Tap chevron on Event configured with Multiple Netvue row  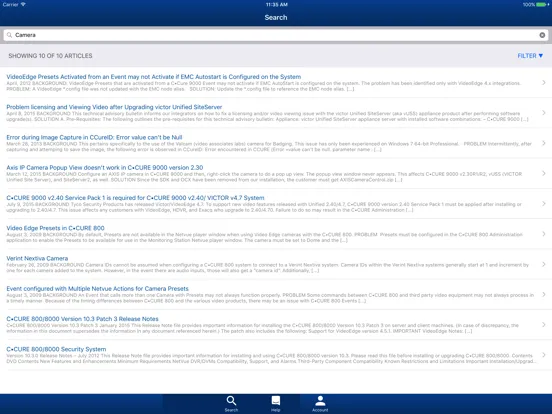pyautogui.click(x=544, y=294)
